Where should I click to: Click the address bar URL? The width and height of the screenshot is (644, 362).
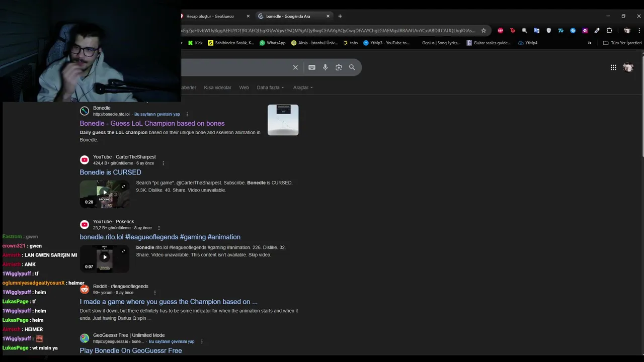click(x=328, y=30)
